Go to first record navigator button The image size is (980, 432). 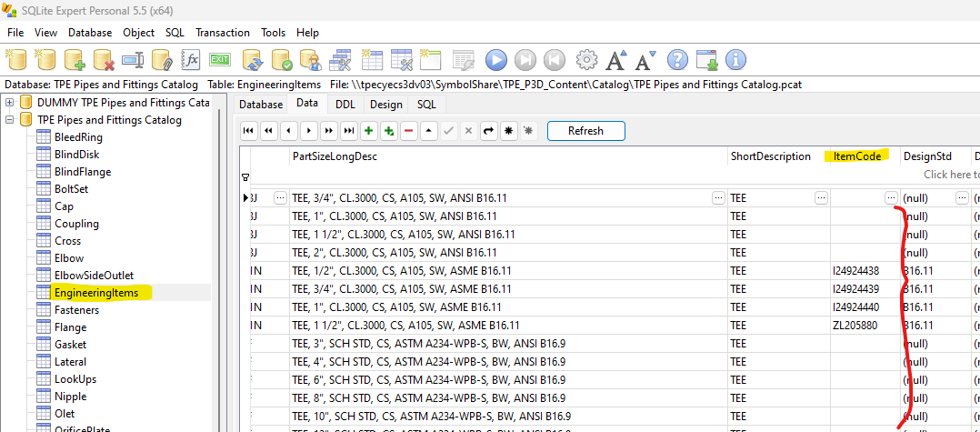(248, 131)
